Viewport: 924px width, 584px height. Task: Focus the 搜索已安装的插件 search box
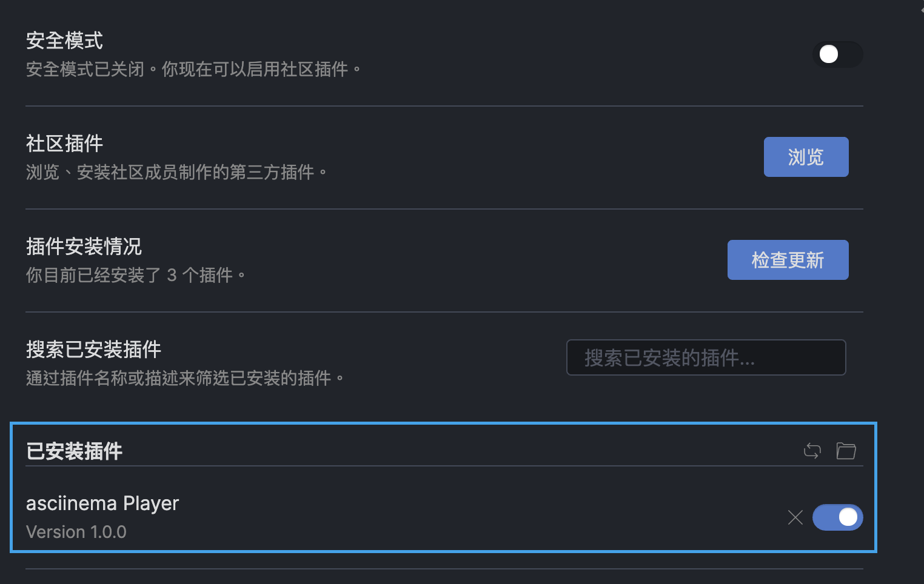706,357
